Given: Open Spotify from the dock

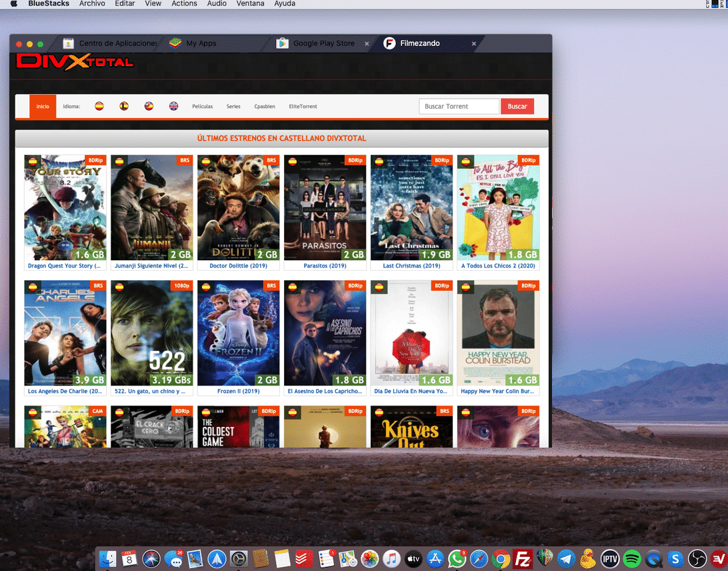Looking at the screenshot, I should click(632, 558).
